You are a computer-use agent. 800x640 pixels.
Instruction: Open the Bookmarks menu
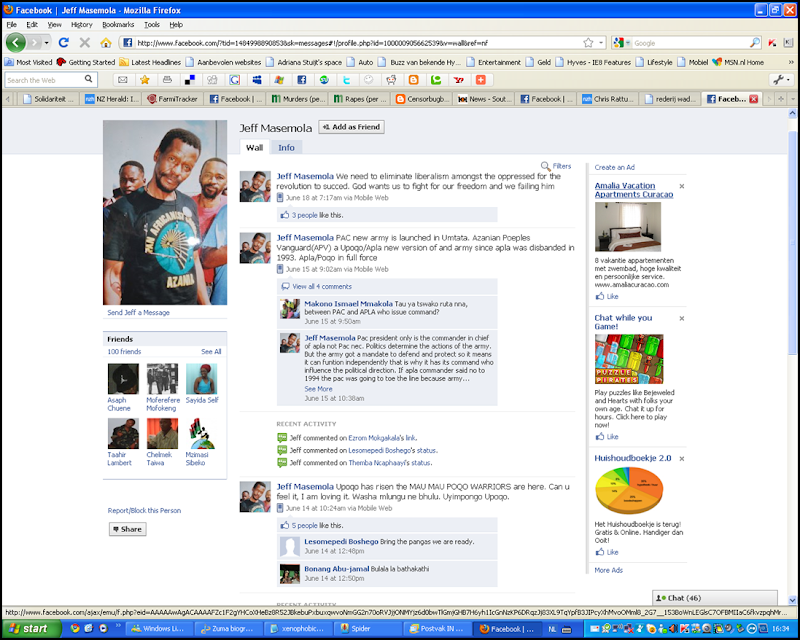118,24
